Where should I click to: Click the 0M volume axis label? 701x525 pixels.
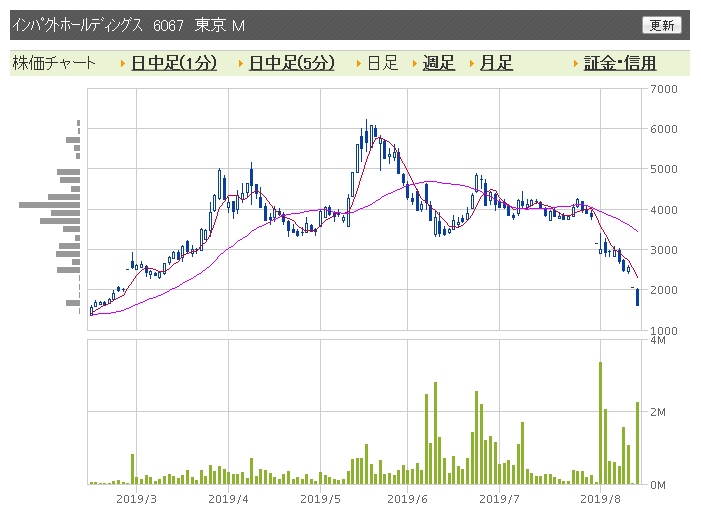click(x=658, y=485)
